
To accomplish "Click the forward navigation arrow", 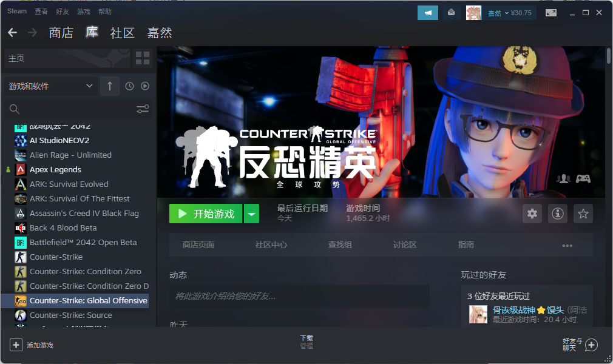I will tap(32, 32).
